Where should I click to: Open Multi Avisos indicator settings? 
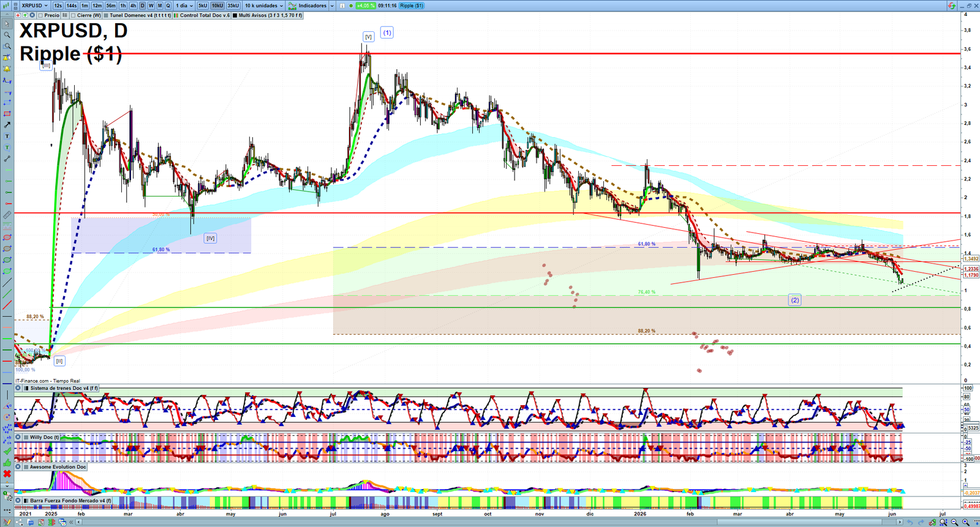pyautogui.click(x=270, y=15)
